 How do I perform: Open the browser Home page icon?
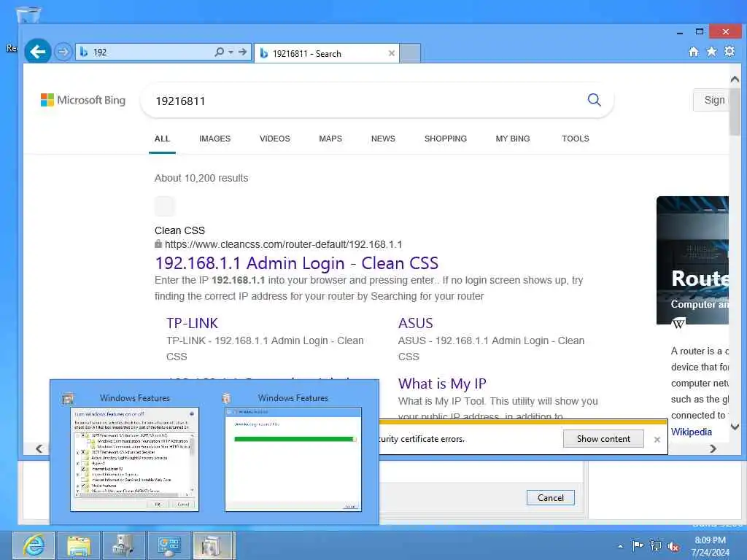pos(694,52)
